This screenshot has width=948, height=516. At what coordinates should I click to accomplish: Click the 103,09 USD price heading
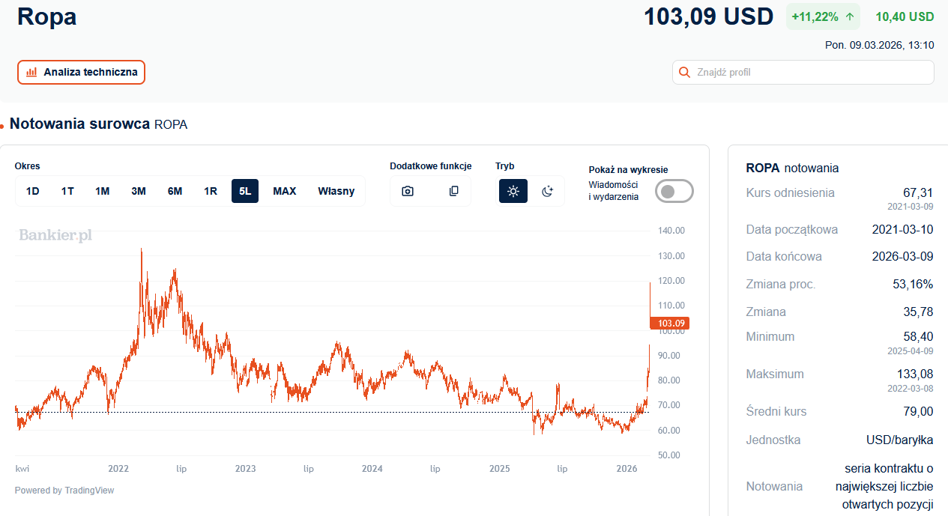coord(708,17)
